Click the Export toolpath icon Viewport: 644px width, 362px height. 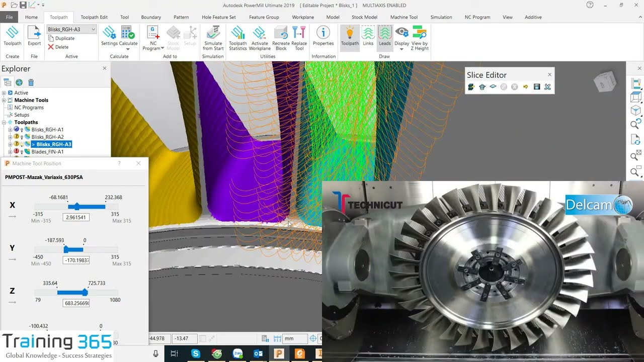(34, 33)
